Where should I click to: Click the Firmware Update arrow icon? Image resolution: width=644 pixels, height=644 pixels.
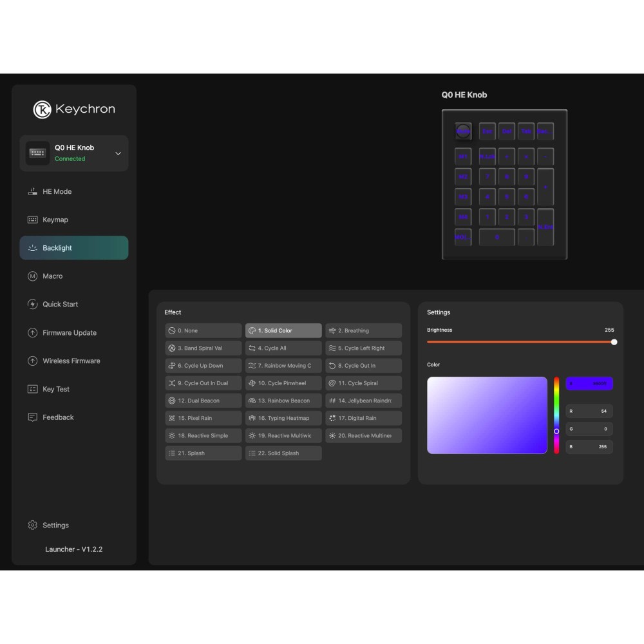[x=32, y=333]
